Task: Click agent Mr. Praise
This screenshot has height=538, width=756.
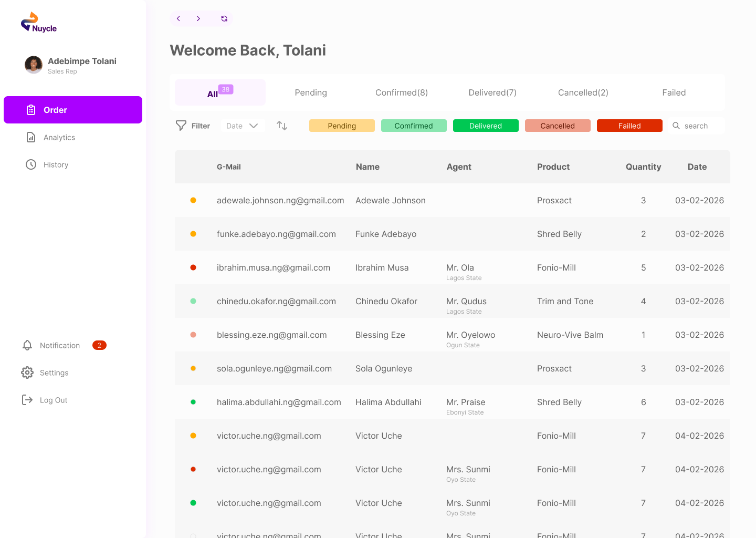Action: (x=466, y=402)
